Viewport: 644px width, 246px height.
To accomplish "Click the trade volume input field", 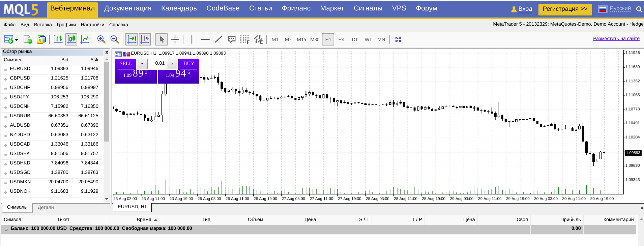I will [158, 63].
